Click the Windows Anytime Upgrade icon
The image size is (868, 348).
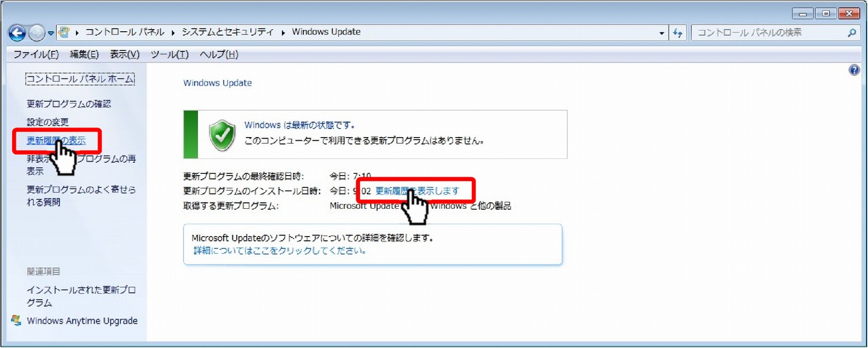(17, 320)
